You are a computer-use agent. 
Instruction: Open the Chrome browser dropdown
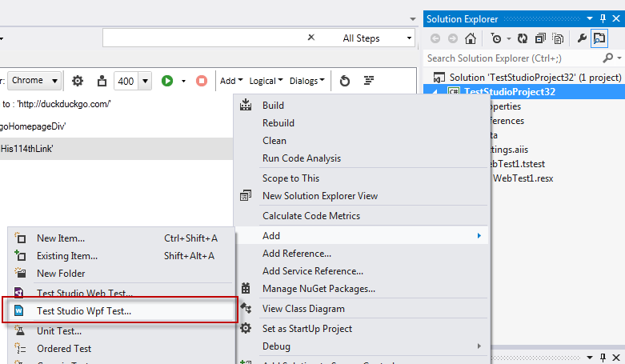point(34,81)
